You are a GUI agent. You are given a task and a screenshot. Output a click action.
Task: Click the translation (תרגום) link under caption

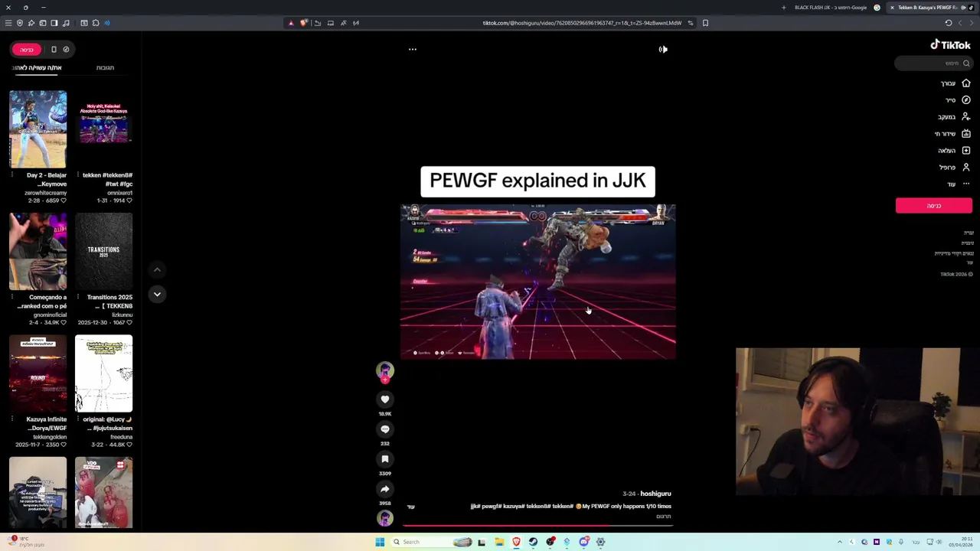point(664,517)
